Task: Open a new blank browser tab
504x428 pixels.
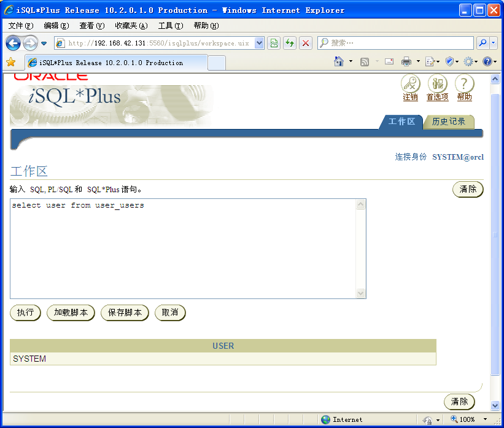Action: tap(217, 63)
